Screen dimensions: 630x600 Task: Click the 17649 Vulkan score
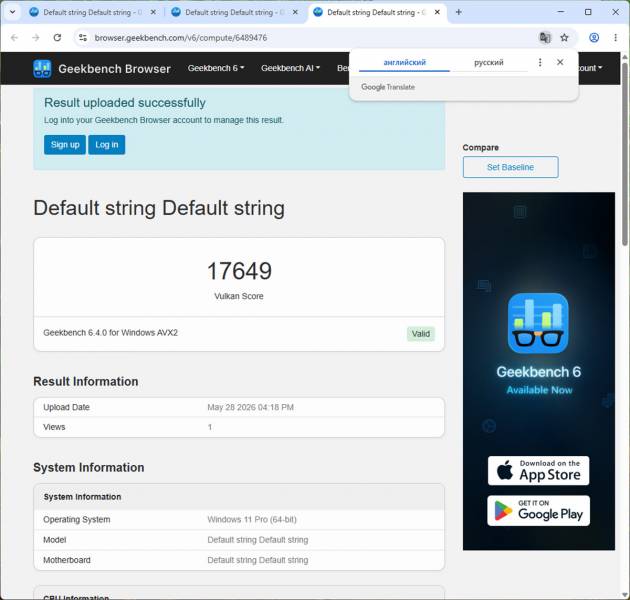[239, 271]
